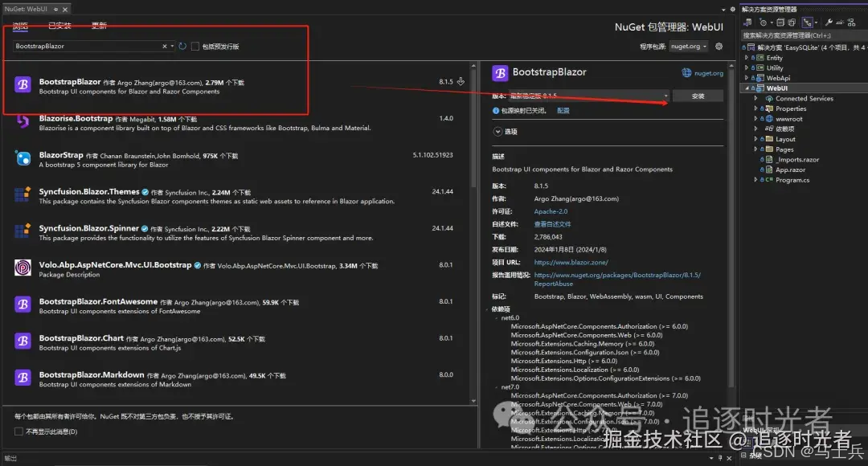Switch to the Updates tab
The width and height of the screenshot is (868, 466).
point(99,26)
